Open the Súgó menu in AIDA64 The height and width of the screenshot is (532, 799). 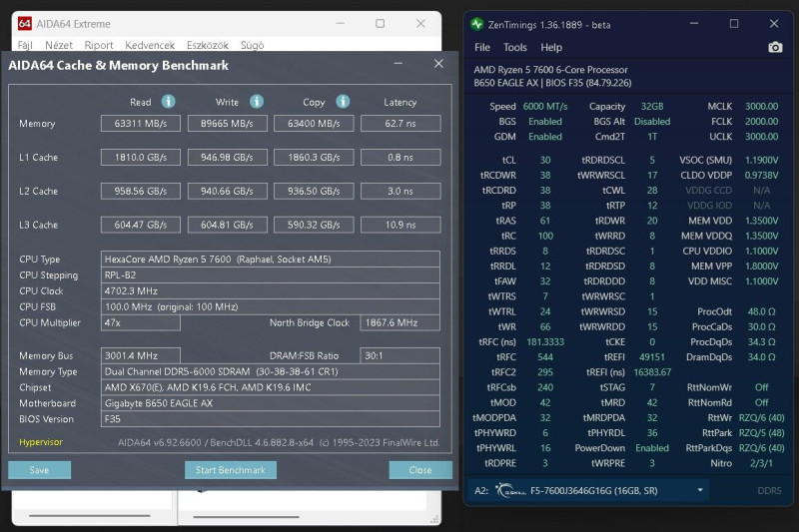(x=253, y=45)
